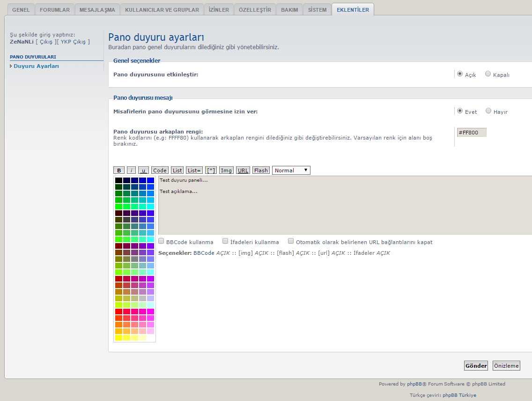This screenshot has width=532, height=401.
Task: Open the ÖZELLEŞTİR tab
Action: coord(255,10)
